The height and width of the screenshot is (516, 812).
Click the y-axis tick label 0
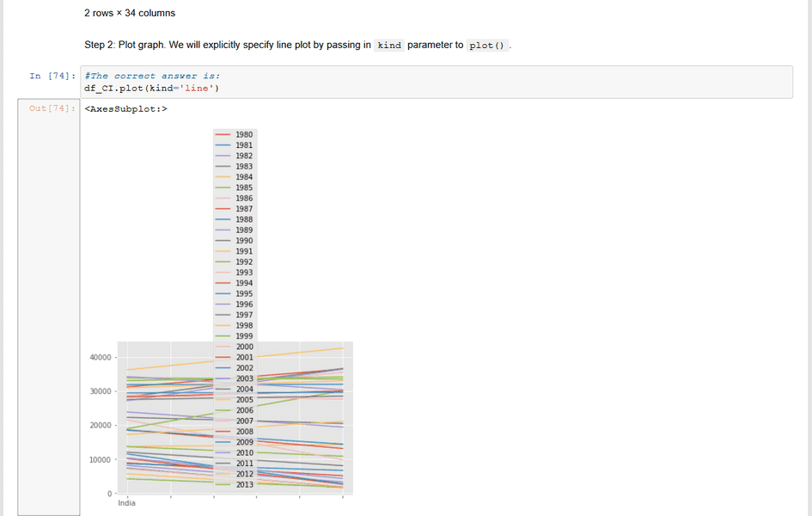(x=110, y=494)
